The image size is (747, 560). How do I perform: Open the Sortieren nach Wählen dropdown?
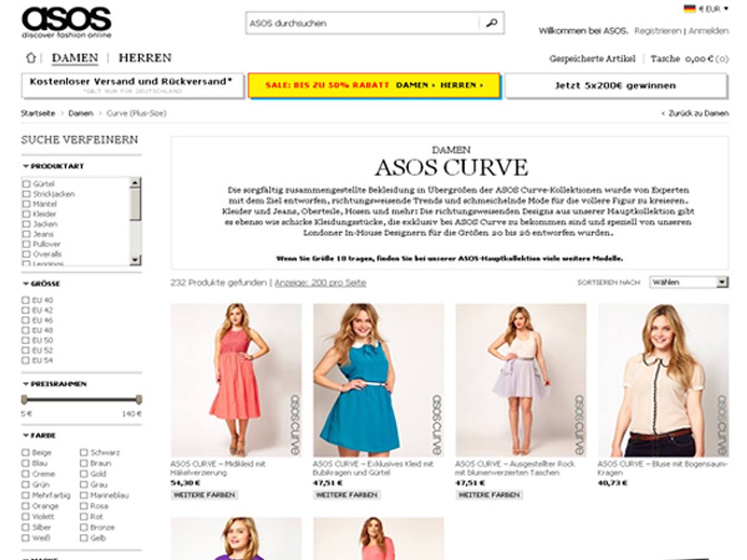(x=689, y=282)
